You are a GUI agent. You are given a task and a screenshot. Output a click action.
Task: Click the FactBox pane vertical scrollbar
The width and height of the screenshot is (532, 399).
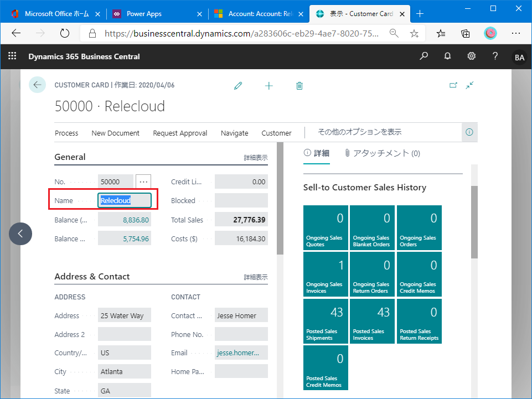point(474,222)
